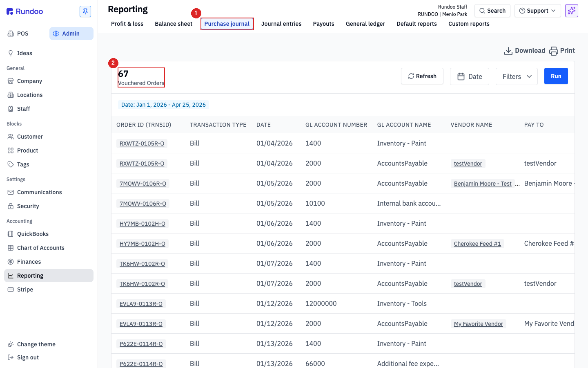588x368 pixels.
Task: Open the Support dropdown
Action: tap(537, 11)
